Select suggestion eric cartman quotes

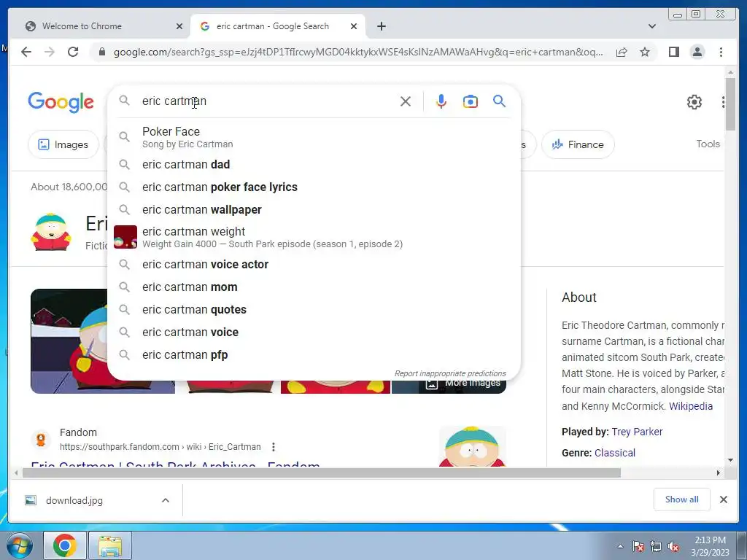click(x=314, y=309)
